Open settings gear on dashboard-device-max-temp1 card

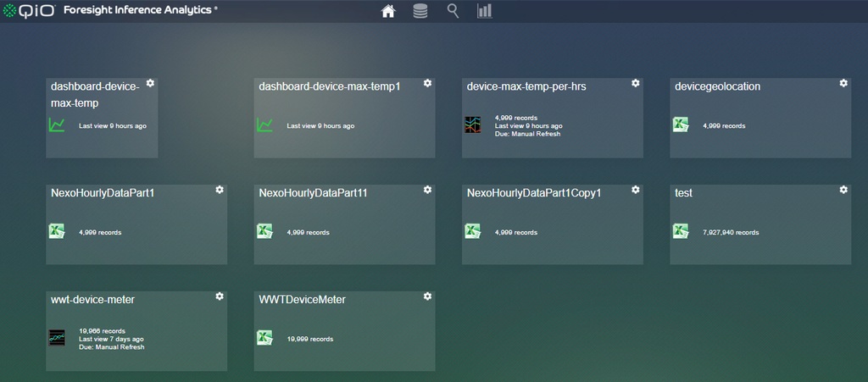(427, 83)
